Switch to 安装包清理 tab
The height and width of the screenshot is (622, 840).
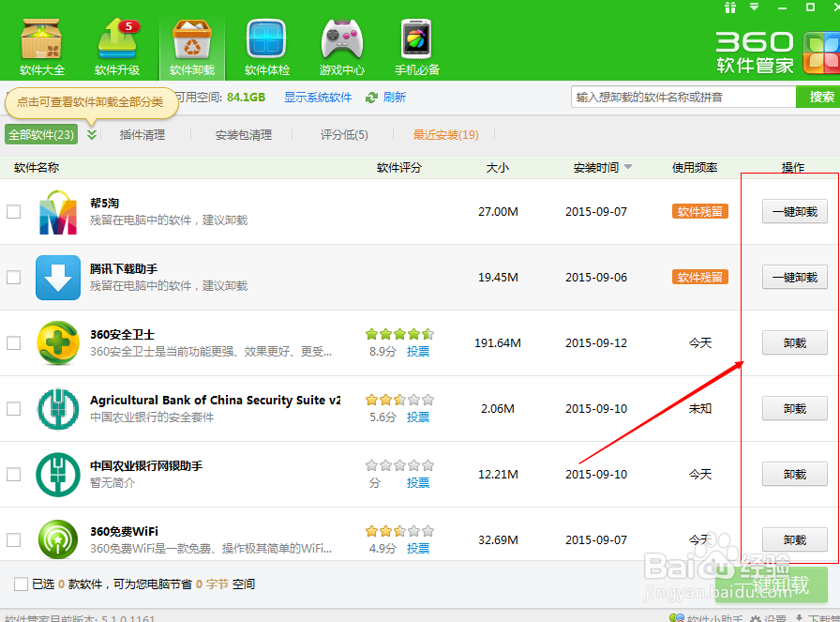[244, 134]
